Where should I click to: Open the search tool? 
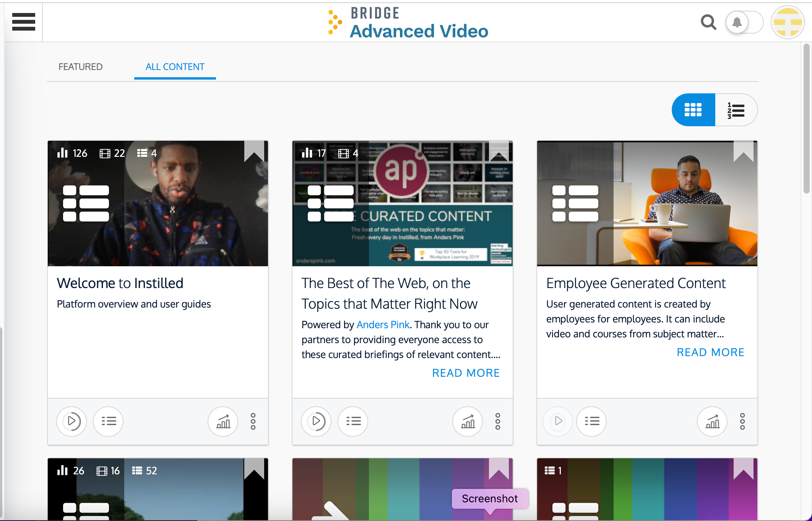click(x=708, y=22)
